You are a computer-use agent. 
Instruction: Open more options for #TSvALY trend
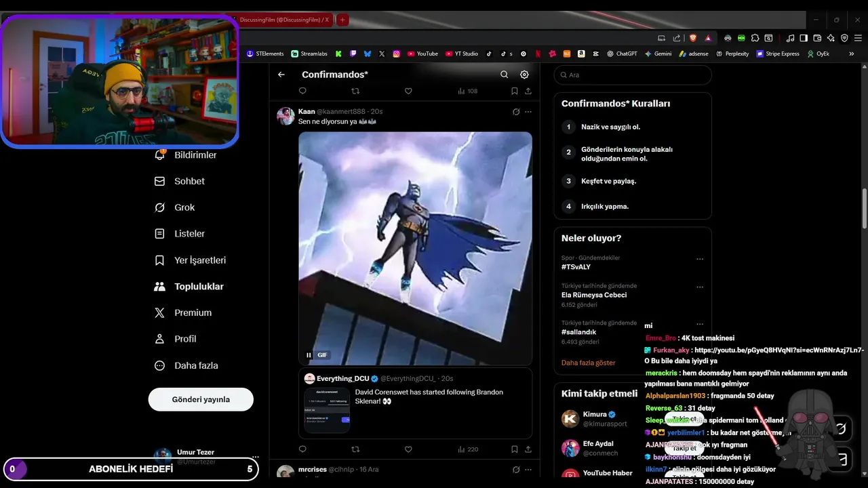pyautogui.click(x=700, y=259)
